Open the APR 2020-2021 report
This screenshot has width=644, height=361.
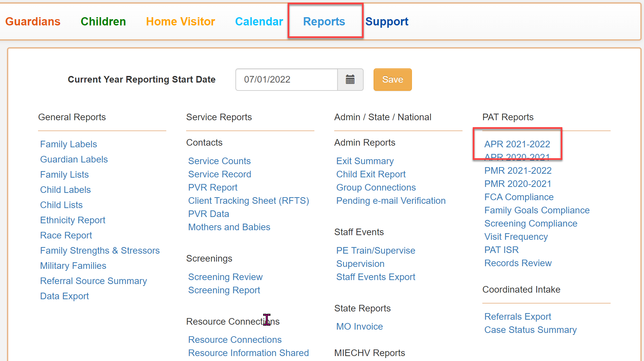517,158
